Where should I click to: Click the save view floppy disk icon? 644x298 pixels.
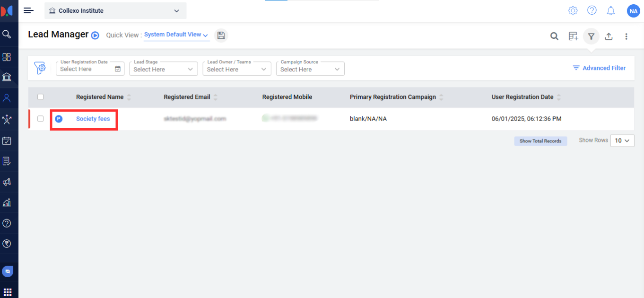coord(221,35)
